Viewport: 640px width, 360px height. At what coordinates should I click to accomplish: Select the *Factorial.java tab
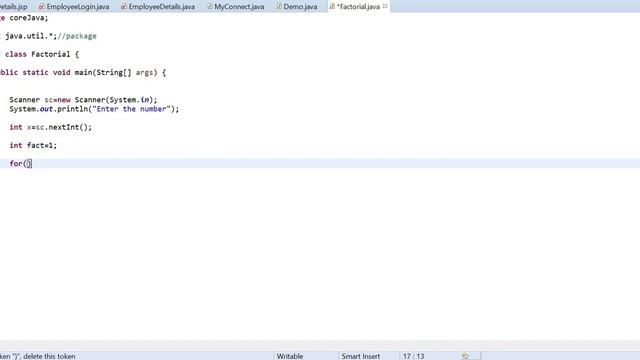click(358, 7)
